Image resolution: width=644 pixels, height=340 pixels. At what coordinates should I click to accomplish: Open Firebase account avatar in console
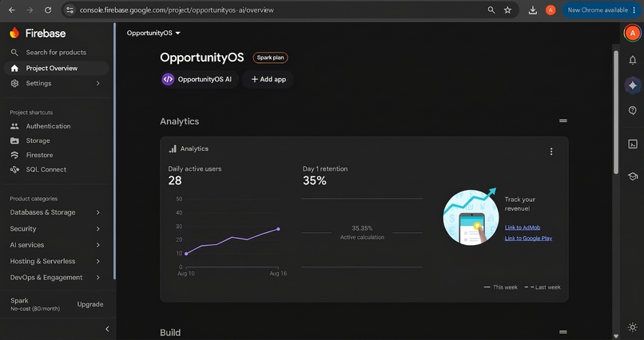point(633,34)
